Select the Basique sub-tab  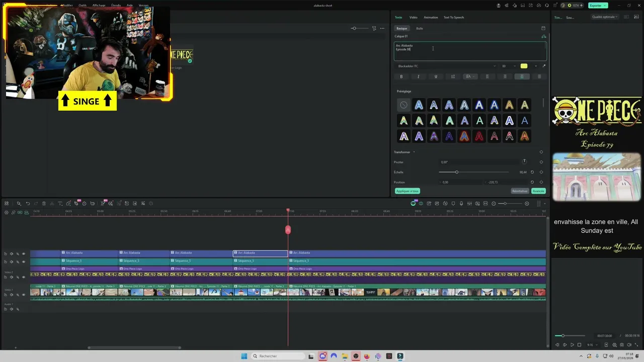click(x=401, y=28)
